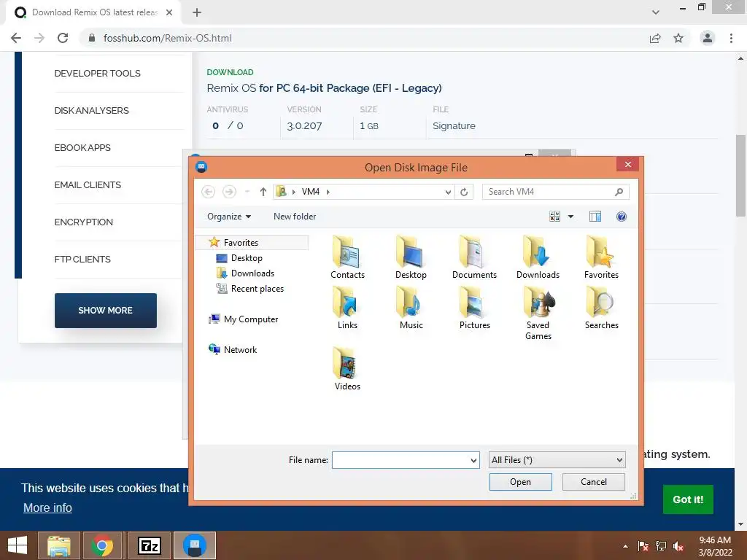Click the SHOW MORE button
747x560 pixels.
(x=105, y=311)
